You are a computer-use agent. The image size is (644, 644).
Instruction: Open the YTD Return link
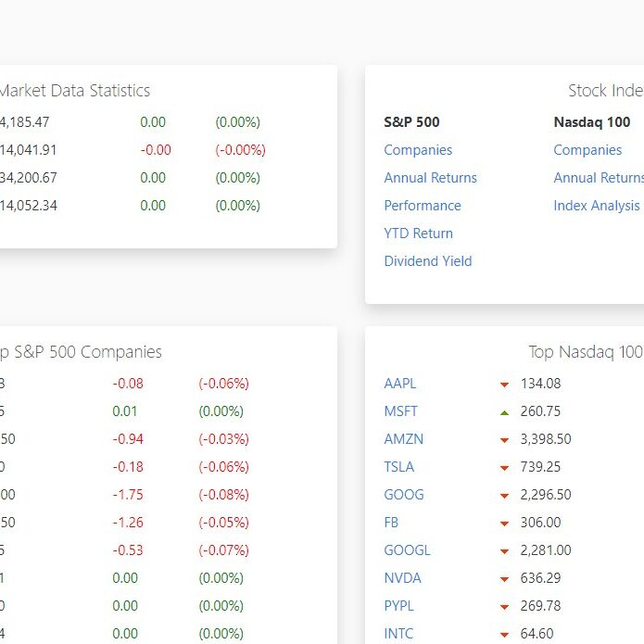click(418, 234)
